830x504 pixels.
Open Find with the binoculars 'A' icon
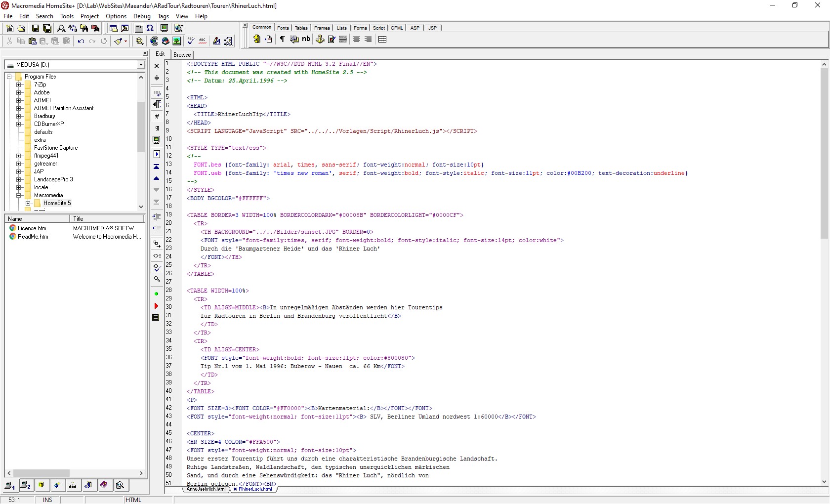point(61,29)
